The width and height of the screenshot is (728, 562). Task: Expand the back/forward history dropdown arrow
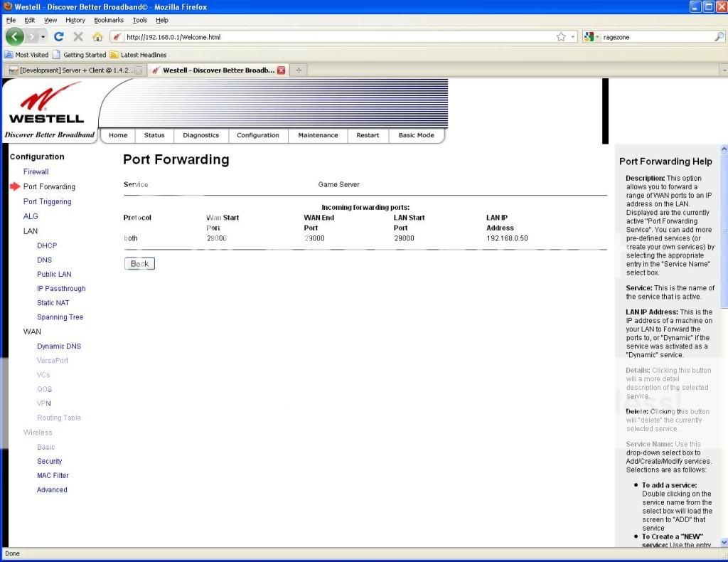43,37
